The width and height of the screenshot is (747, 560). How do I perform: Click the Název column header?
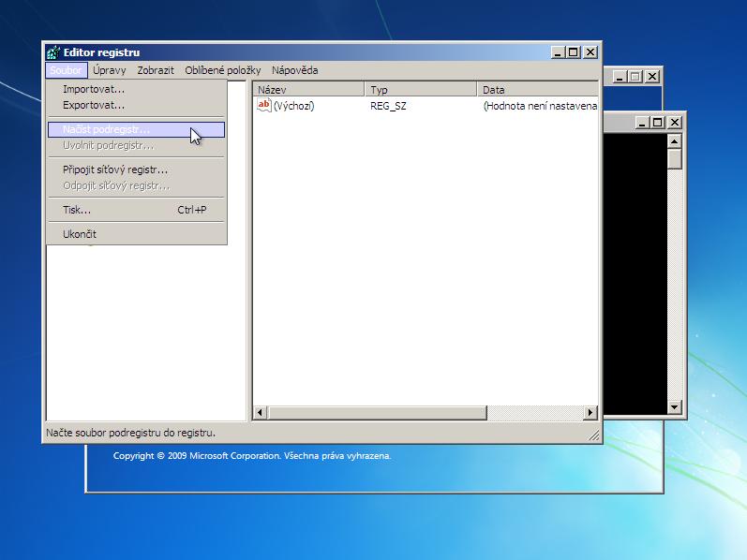point(308,90)
